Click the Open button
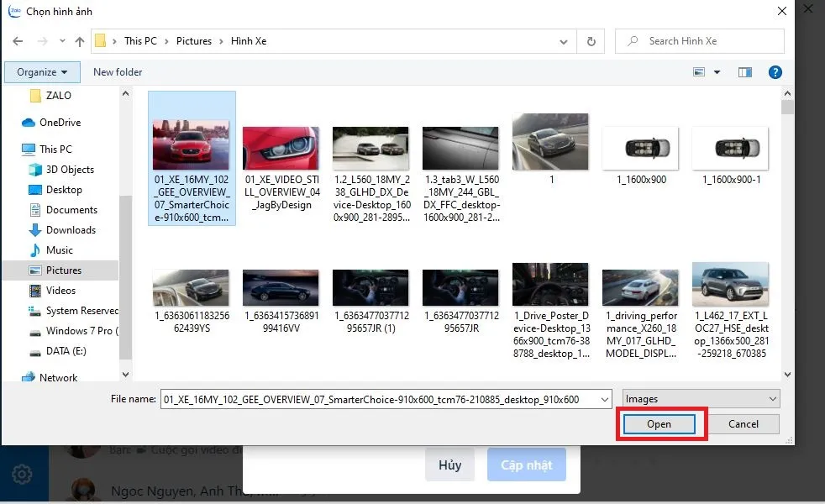Screen dimensions: 825x504 659,424
